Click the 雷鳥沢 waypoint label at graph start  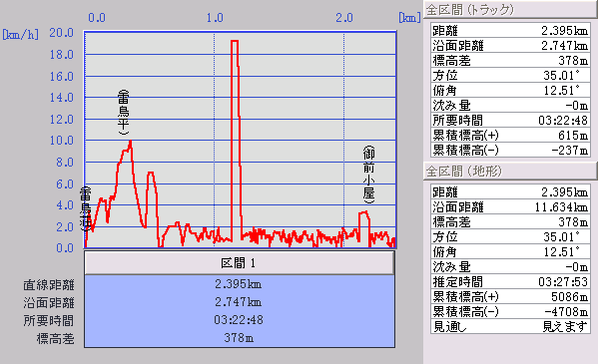[x=86, y=208]
